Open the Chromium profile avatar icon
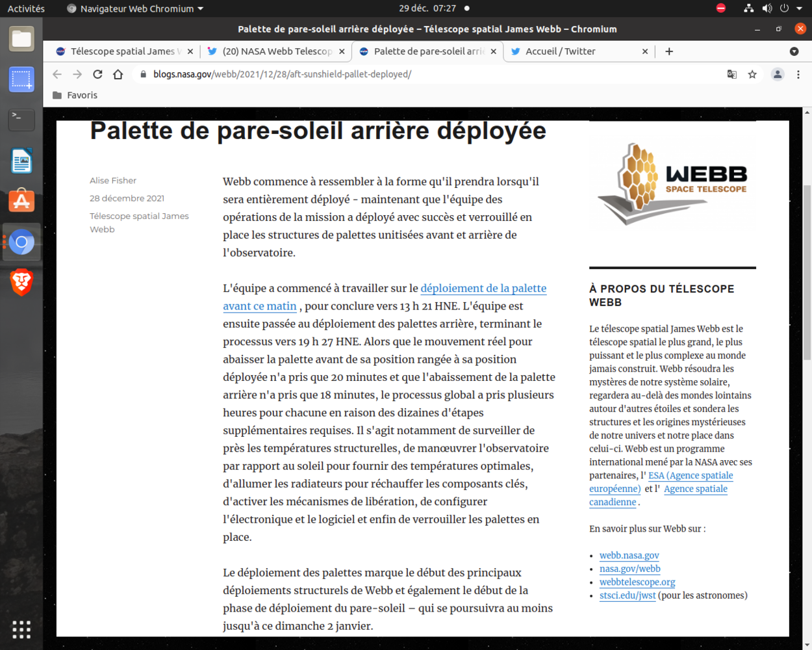This screenshot has height=650, width=812. (x=778, y=74)
